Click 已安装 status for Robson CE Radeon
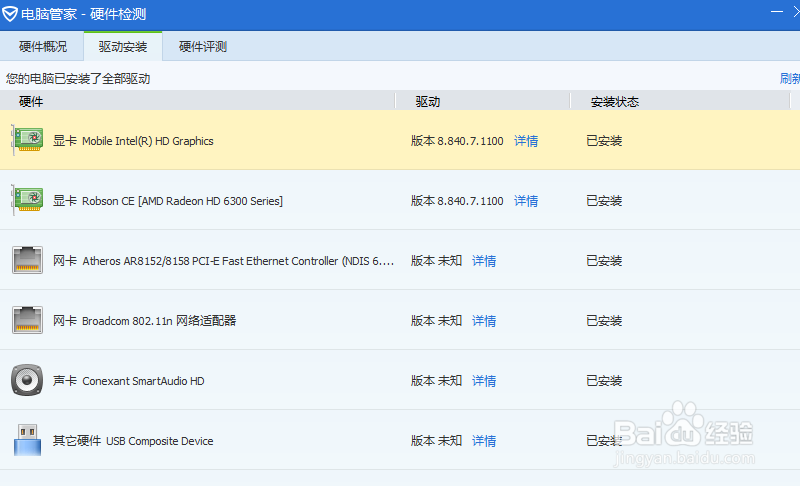 click(x=604, y=201)
